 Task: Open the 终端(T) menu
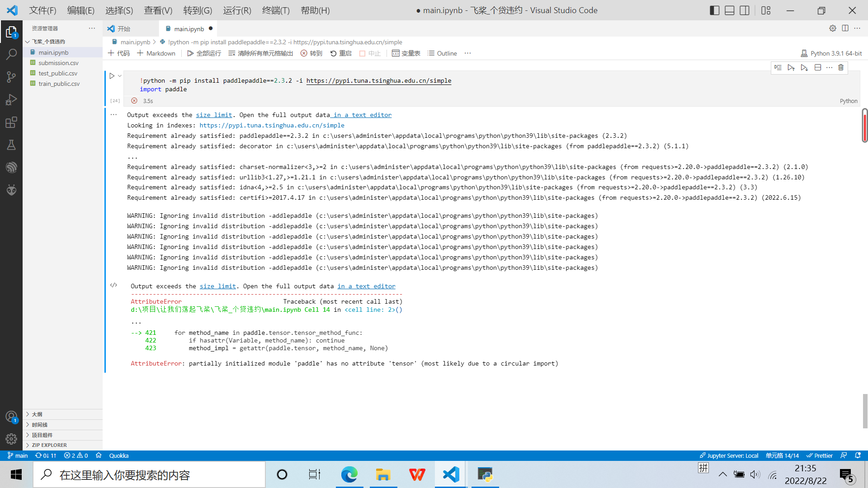[x=276, y=10]
